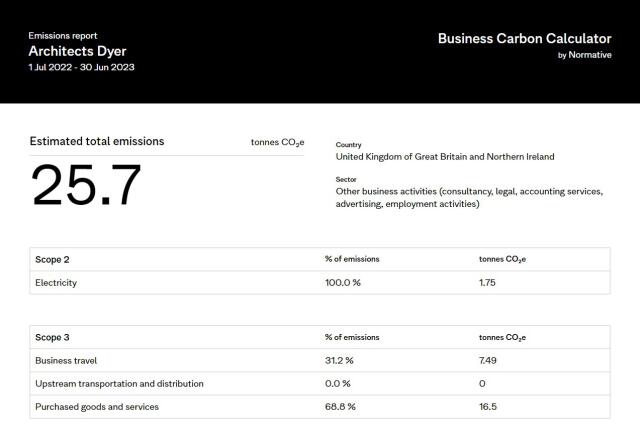Screen dimensions: 640x445
Task: Select Upstream transportation and distribution row
Action: point(320,384)
